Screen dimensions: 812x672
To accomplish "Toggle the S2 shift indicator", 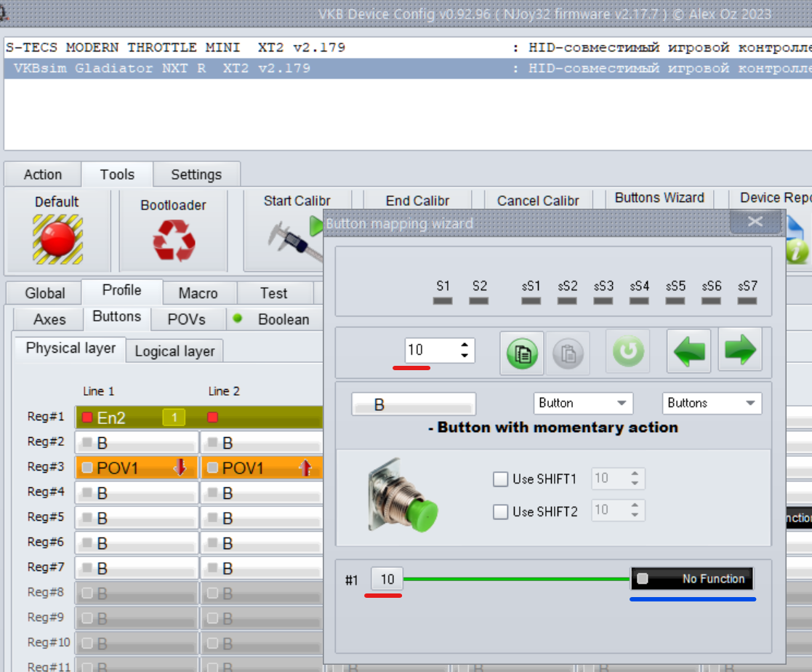I will pyautogui.click(x=479, y=300).
